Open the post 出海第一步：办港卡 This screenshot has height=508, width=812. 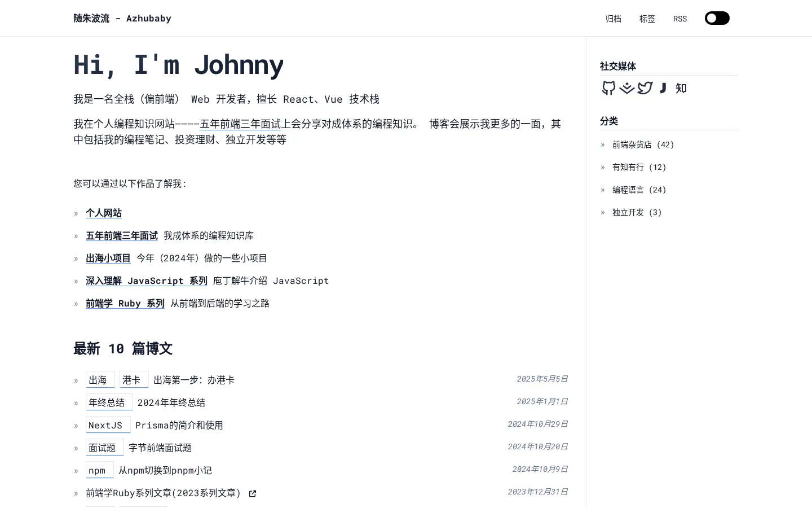(x=194, y=380)
